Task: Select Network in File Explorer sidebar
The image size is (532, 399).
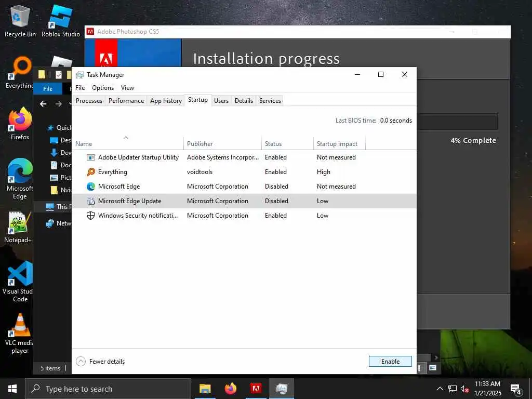Action: pos(59,223)
